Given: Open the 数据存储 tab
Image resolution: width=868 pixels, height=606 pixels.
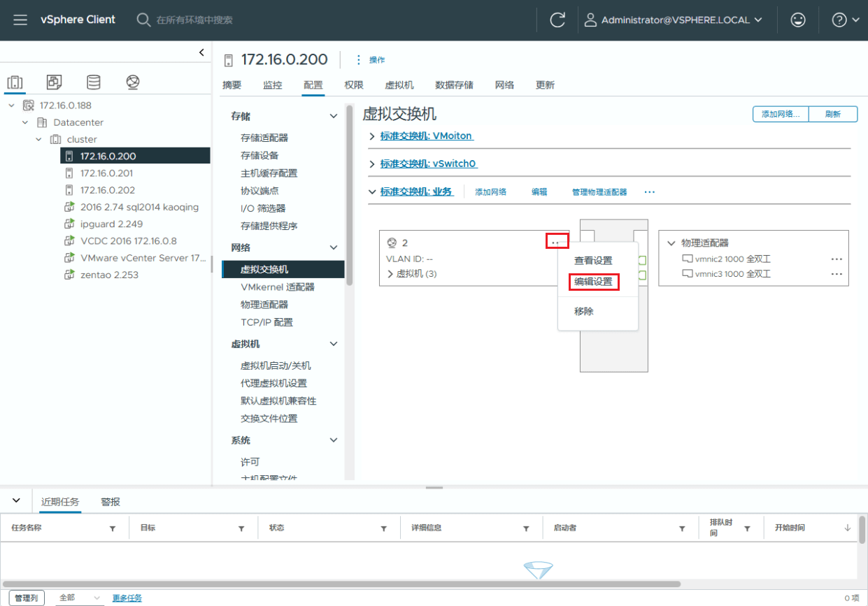Looking at the screenshot, I should (454, 85).
